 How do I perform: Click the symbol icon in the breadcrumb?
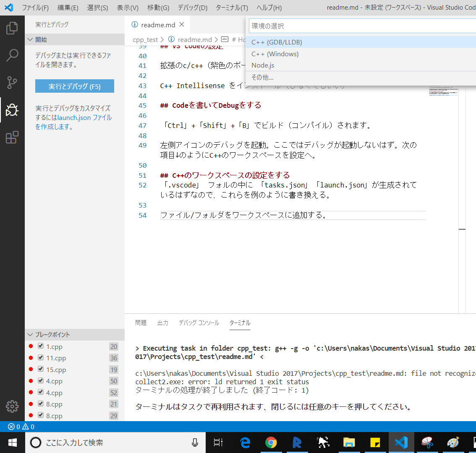pyautogui.click(x=225, y=39)
